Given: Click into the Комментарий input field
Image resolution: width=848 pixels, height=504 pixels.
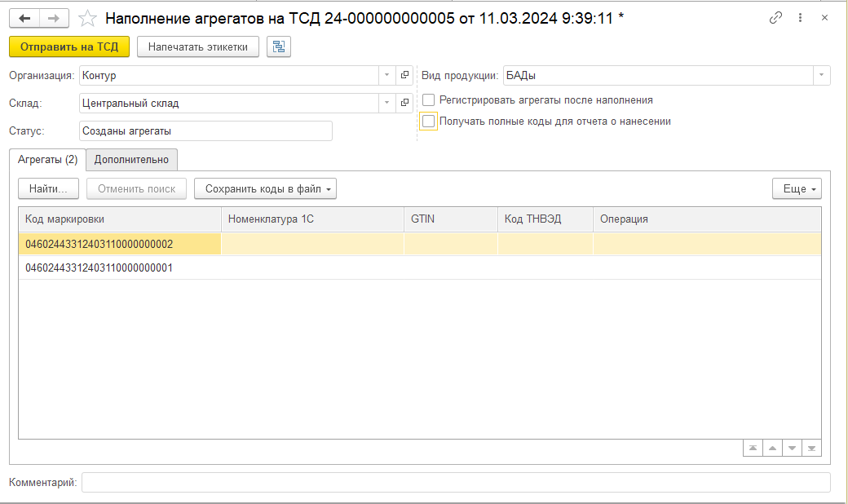Looking at the screenshot, I should point(455,482).
